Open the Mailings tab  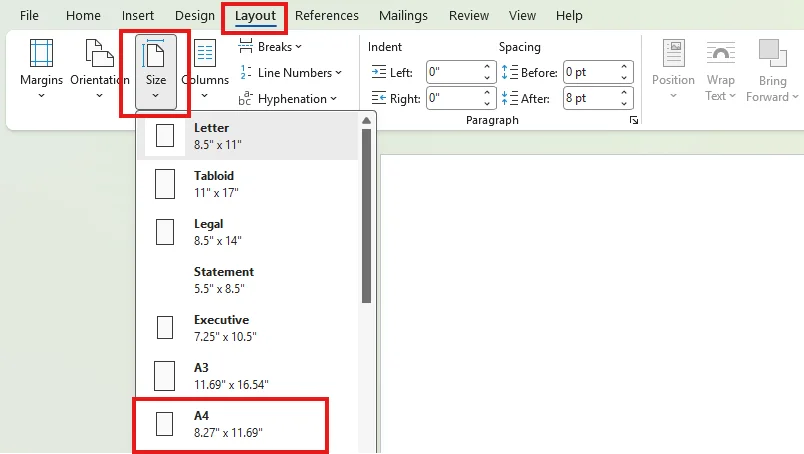pos(403,16)
